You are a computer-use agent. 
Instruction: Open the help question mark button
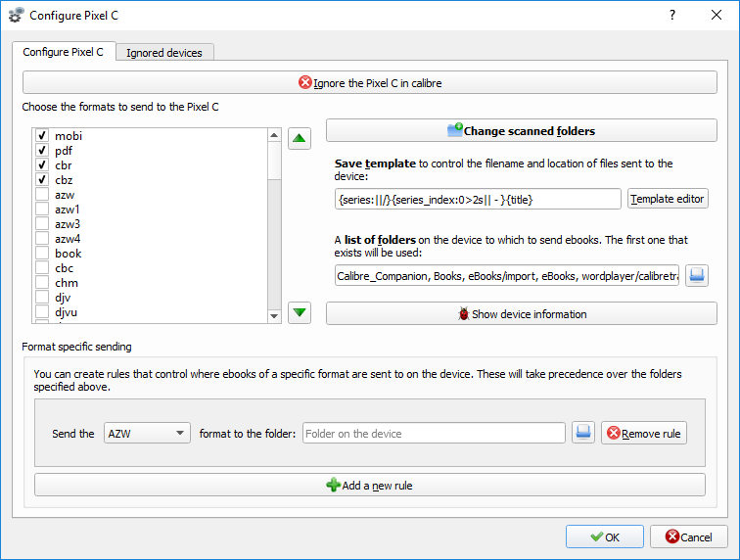click(672, 15)
